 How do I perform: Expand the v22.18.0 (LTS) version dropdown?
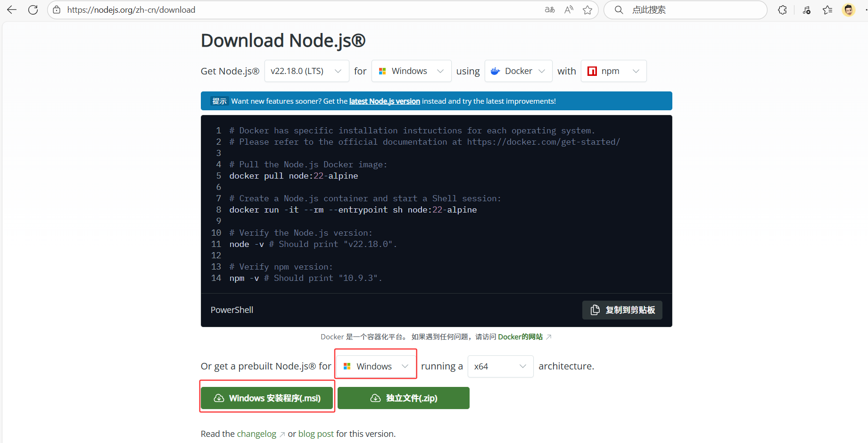(306, 71)
